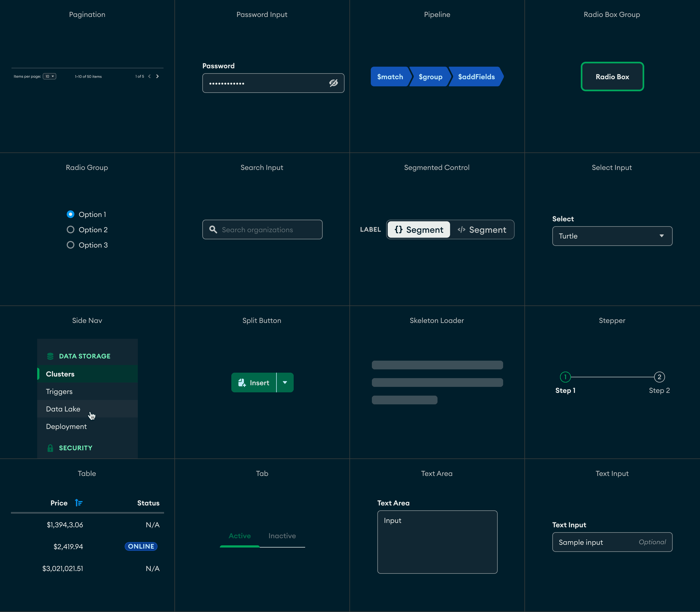700x612 pixels.
Task: Expand the Insert split button arrow
Action: (x=285, y=382)
